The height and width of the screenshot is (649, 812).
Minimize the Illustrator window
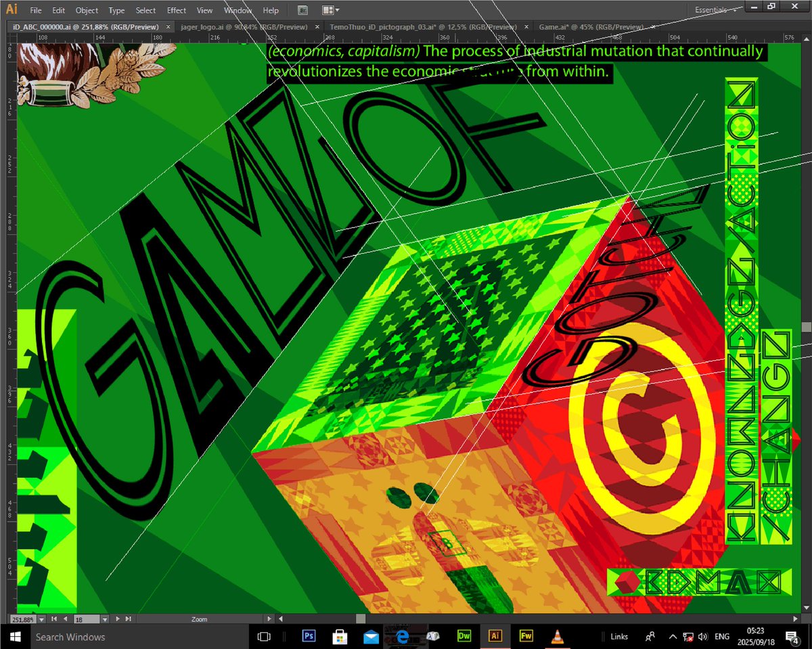tap(754, 5)
